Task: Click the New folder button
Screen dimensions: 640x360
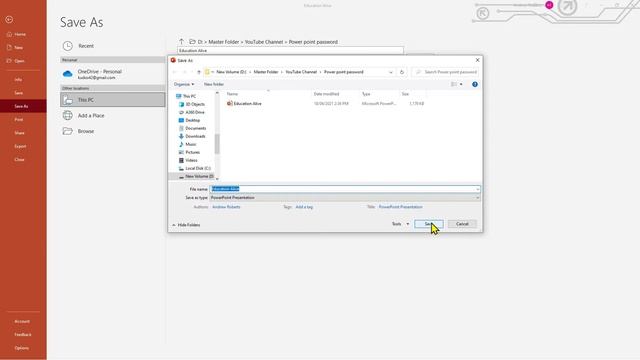Action: [x=214, y=84]
